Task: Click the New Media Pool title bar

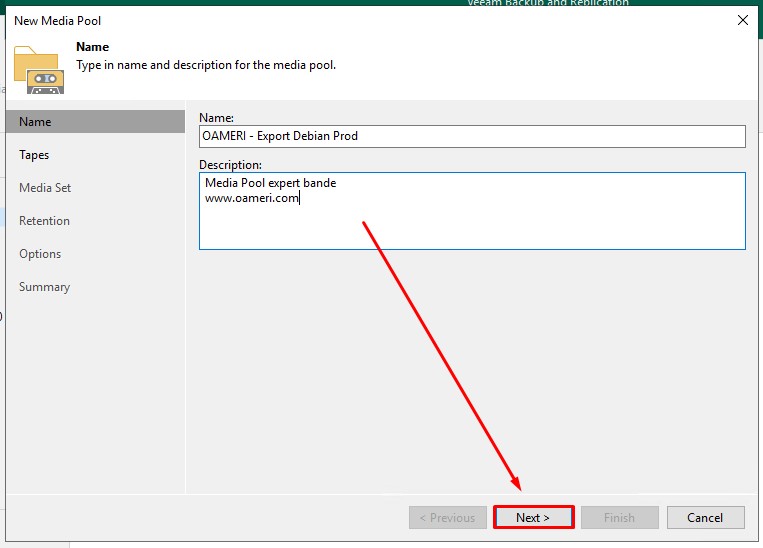Action: coord(300,20)
